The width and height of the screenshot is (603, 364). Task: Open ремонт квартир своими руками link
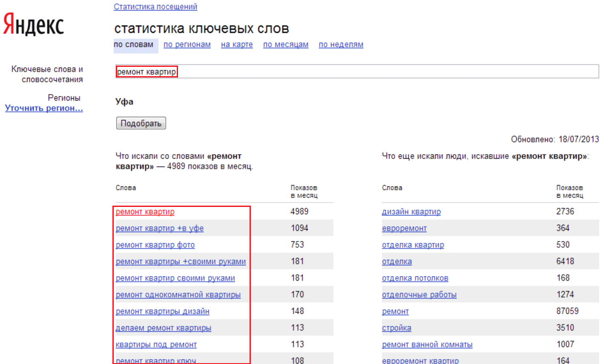pyautogui.click(x=175, y=278)
